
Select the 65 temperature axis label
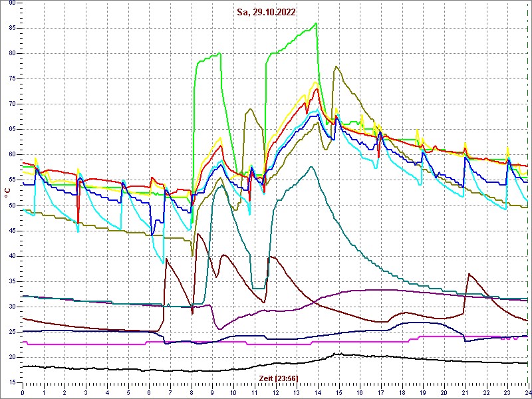click(11, 130)
